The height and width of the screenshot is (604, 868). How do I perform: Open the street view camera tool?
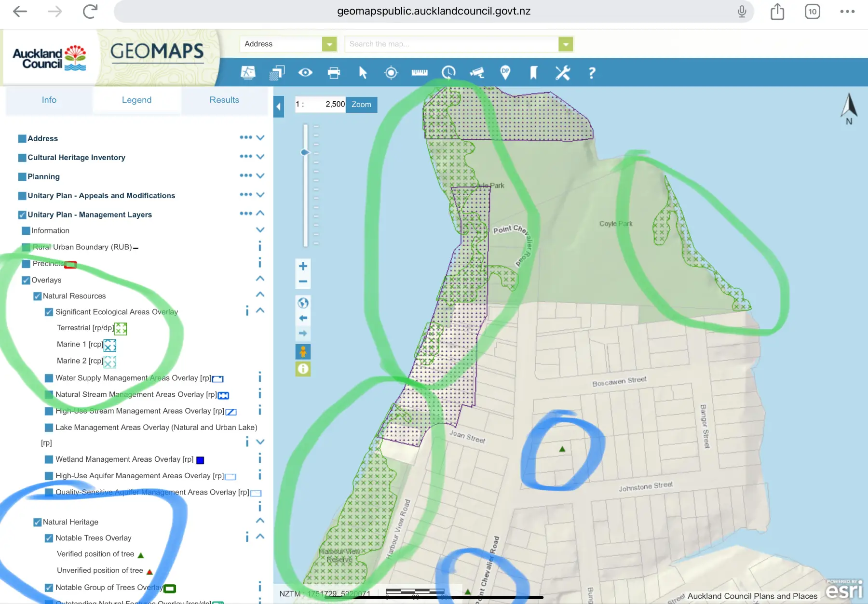point(477,73)
